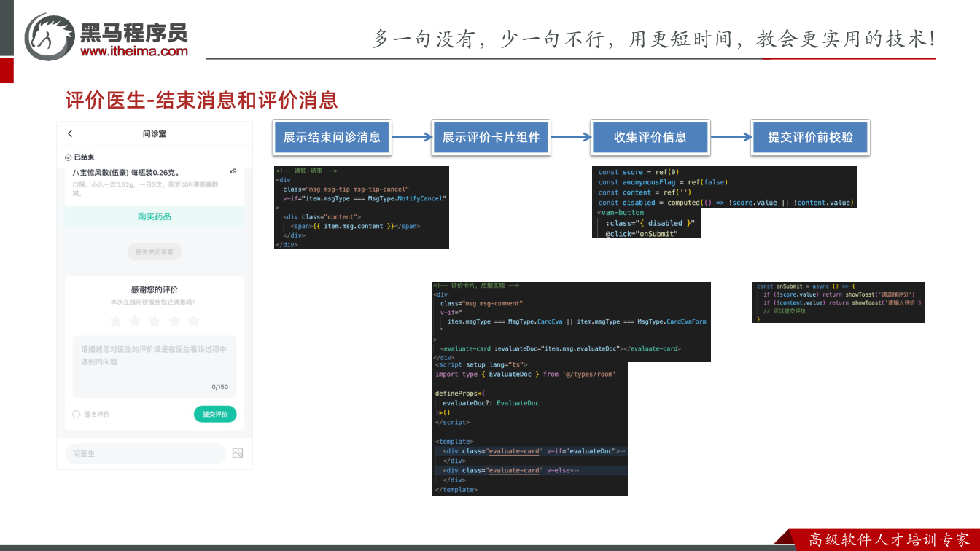
Task: Click the x9 quantity label
Action: [233, 171]
